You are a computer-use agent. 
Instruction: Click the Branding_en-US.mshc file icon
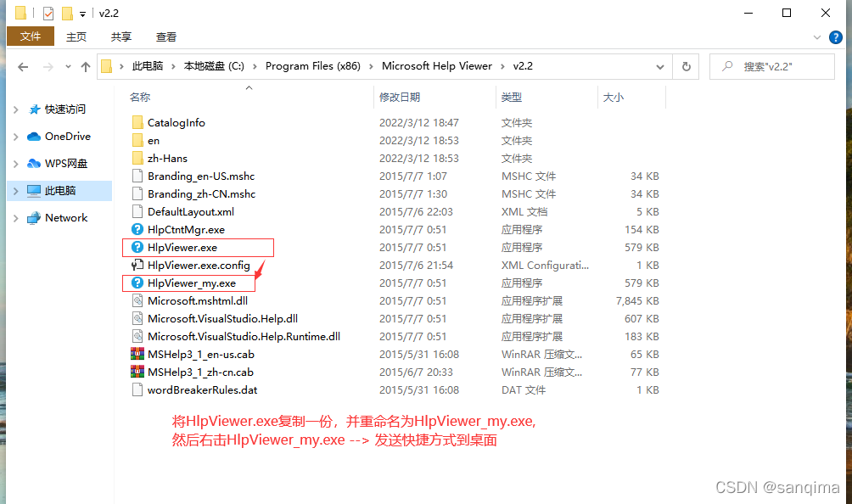[x=137, y=176]
